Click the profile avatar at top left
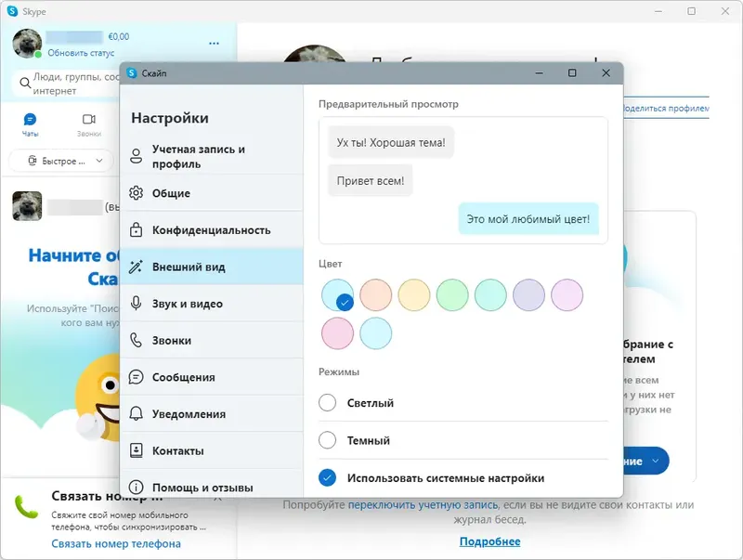Screen dimensions: 743x560 [x=27, y=43]
